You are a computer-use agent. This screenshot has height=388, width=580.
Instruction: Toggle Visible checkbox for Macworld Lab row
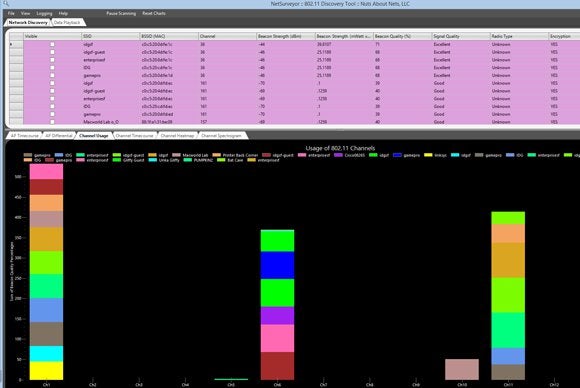[x=53, y=122]
